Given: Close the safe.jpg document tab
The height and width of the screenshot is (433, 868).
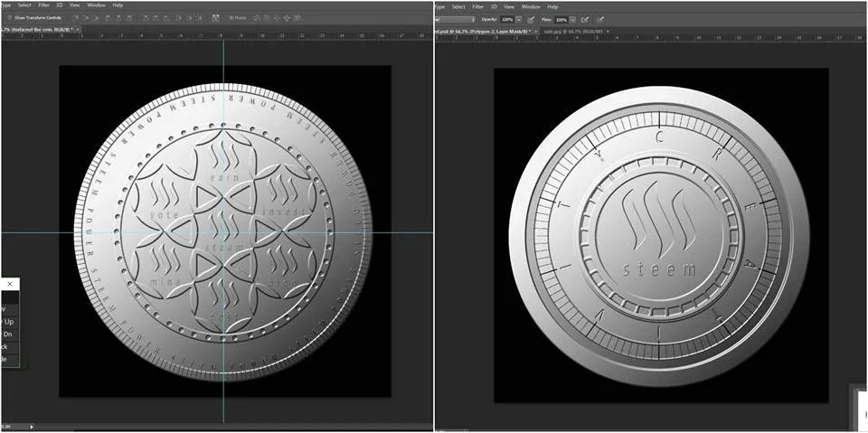Looking at the screenshot, I should 608,32.
